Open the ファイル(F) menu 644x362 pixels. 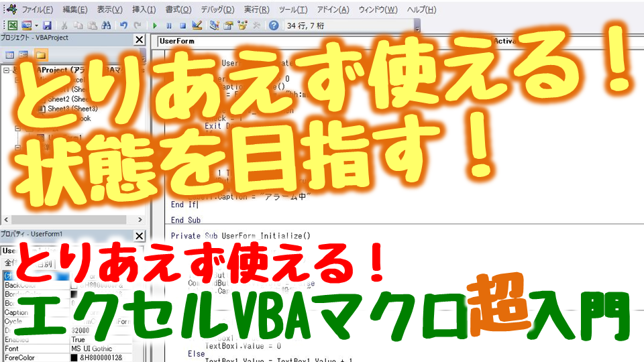[38, 9]
